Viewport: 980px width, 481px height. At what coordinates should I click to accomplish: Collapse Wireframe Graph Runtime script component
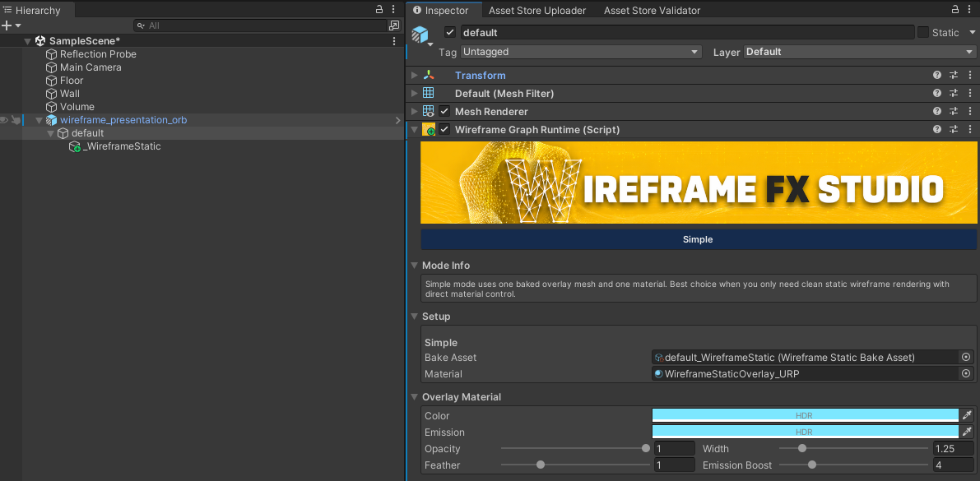[414, 129]
